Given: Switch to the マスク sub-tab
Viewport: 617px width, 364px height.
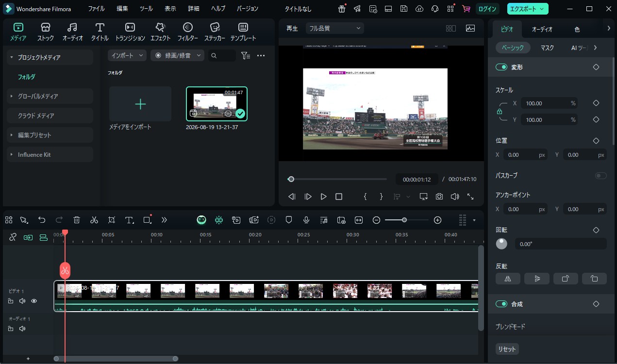Looking at the screenshot, I should coord(547,48).
